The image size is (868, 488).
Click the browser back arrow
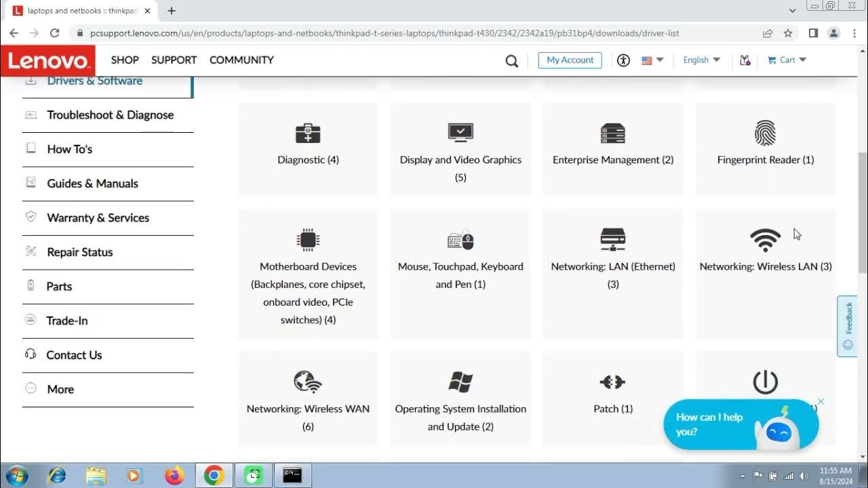point(14,33)
